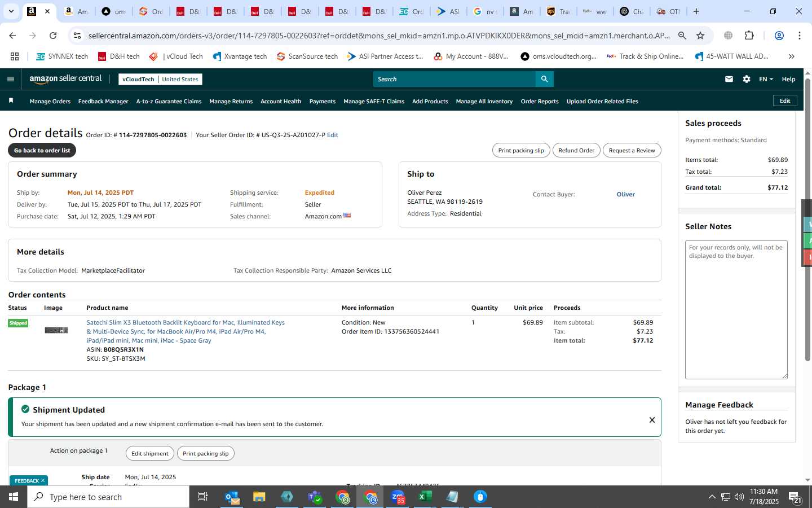812x508 pixels.
Task: Open the Seller Central hamburger menu
Action: pyautogui.click(x=10, y=79)
